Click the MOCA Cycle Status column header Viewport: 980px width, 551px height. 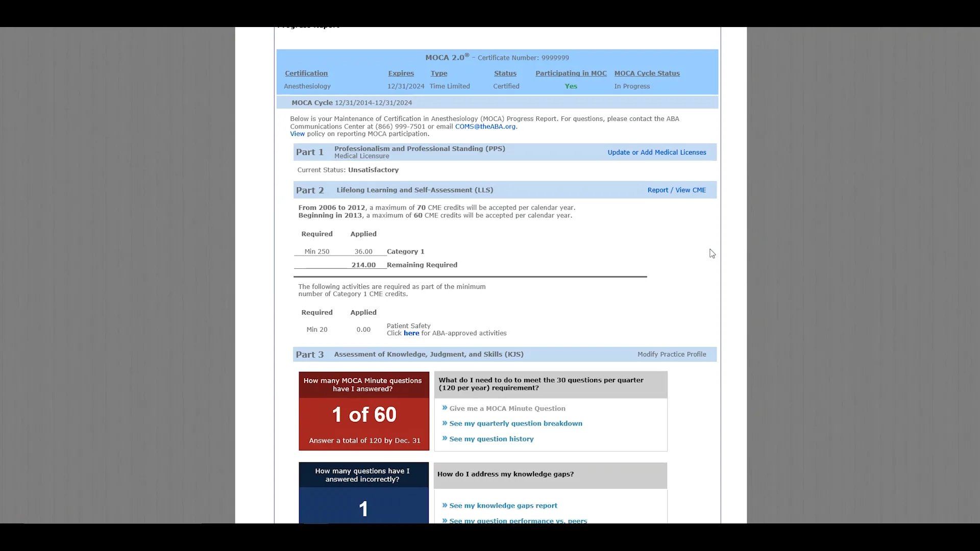click(647, 73)
